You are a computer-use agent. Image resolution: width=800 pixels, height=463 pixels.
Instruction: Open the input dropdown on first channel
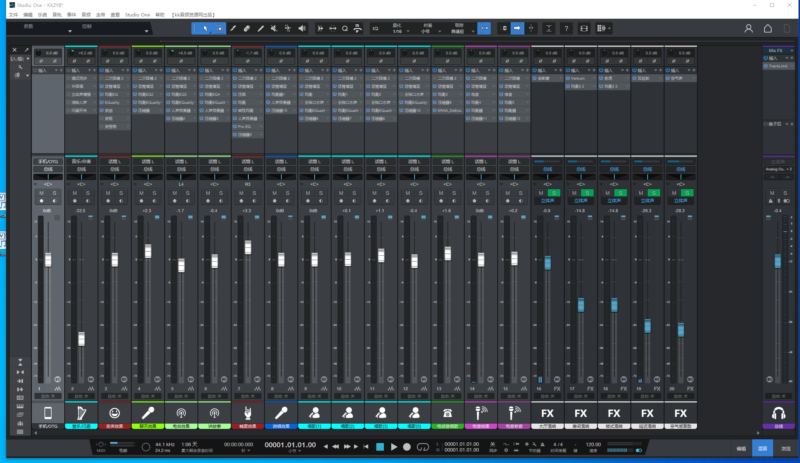(x=48, y=160)
